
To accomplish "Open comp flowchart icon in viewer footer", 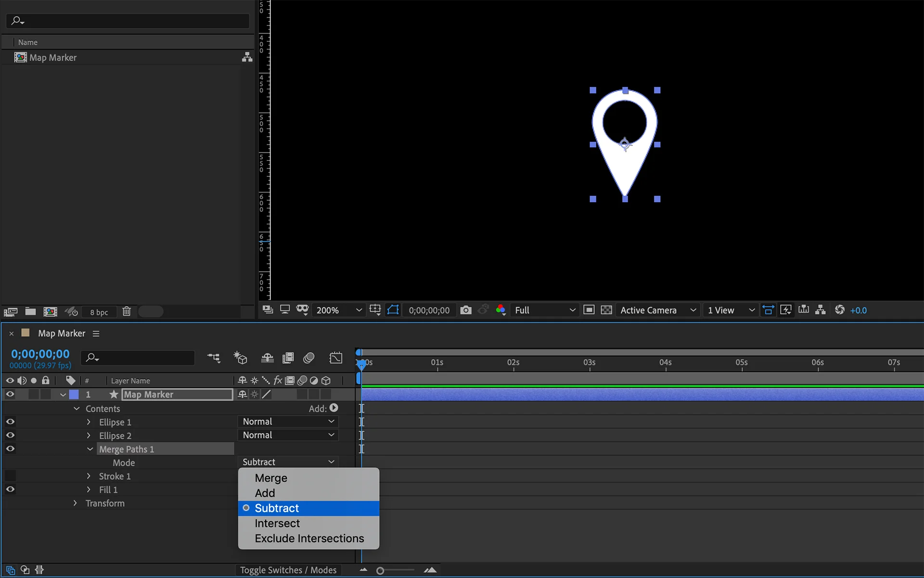I will coord(821,310).
